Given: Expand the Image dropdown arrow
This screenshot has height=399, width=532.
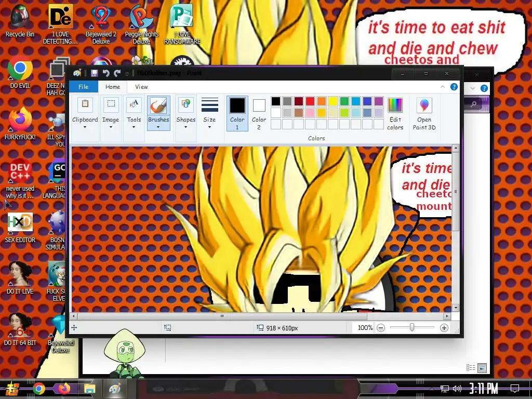Looking at the screenshot, I should (111, 127).
